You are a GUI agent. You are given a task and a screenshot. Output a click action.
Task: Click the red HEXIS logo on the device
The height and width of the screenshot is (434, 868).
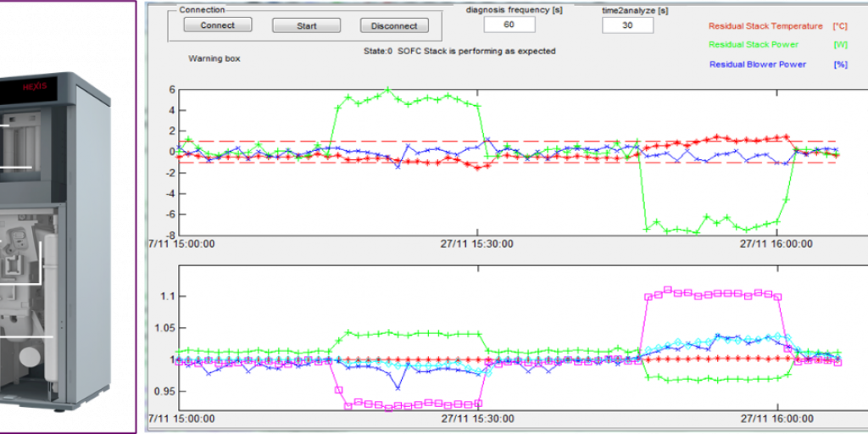click(x=36, y=86)
